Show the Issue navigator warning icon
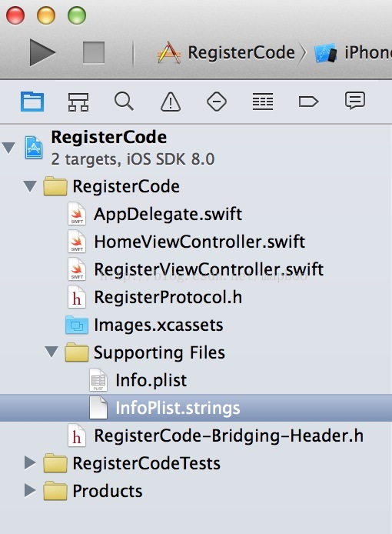This screenshot has height=534, width=392. pyautogui.click(x=171, y=102)
